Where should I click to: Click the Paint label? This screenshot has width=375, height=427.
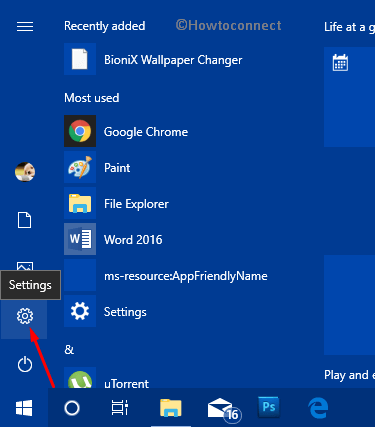117,168
